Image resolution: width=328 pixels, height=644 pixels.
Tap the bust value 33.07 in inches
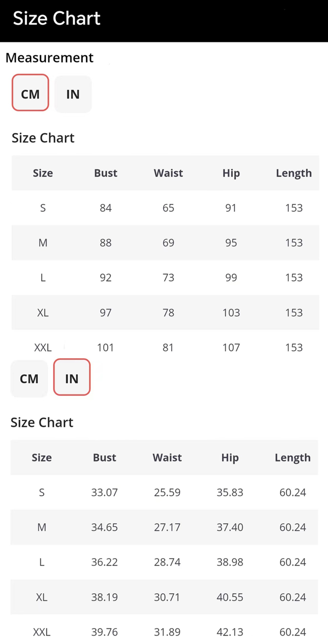tap(105, 492)
